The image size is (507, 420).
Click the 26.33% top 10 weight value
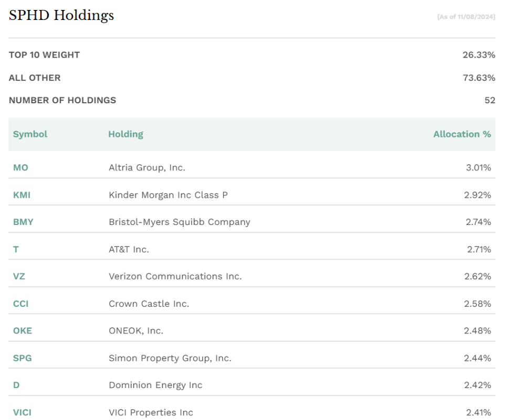479,55
